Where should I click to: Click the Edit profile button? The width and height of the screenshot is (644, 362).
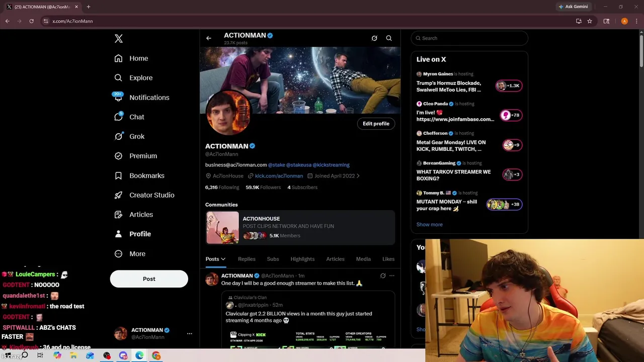[x=376, y=124]
